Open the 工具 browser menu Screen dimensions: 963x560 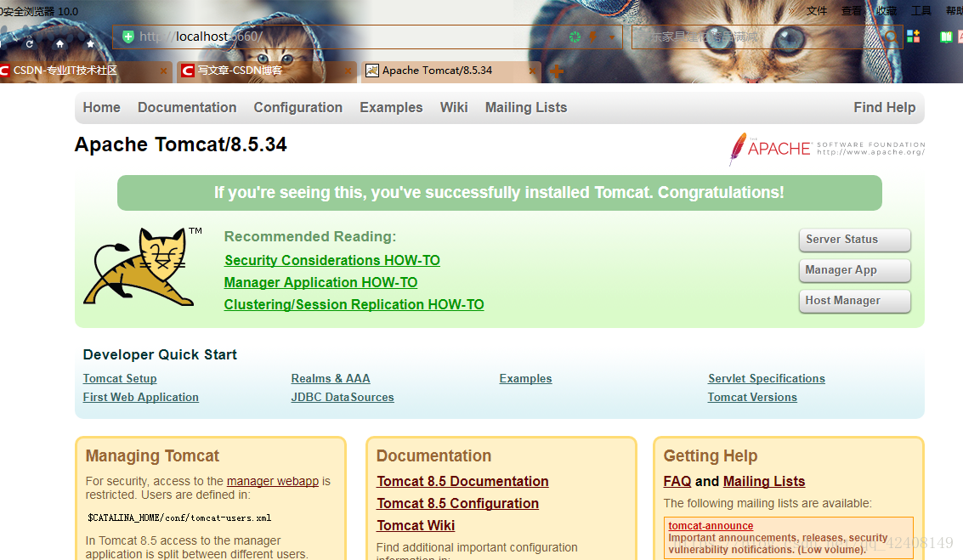tap(921, 11)
